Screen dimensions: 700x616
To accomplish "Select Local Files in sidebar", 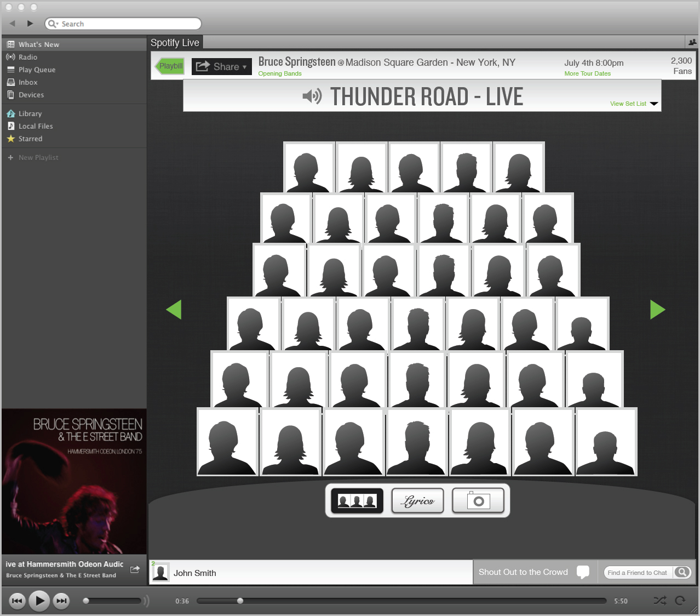I will click(74, 126).
